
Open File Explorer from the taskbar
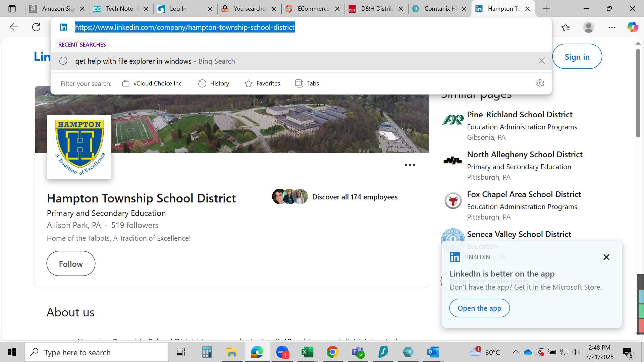pos(231,352)
